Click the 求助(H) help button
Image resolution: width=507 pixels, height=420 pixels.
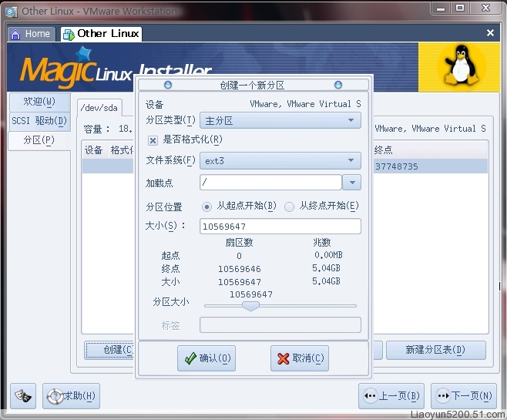pyautogui.click(x=71, y=396)
